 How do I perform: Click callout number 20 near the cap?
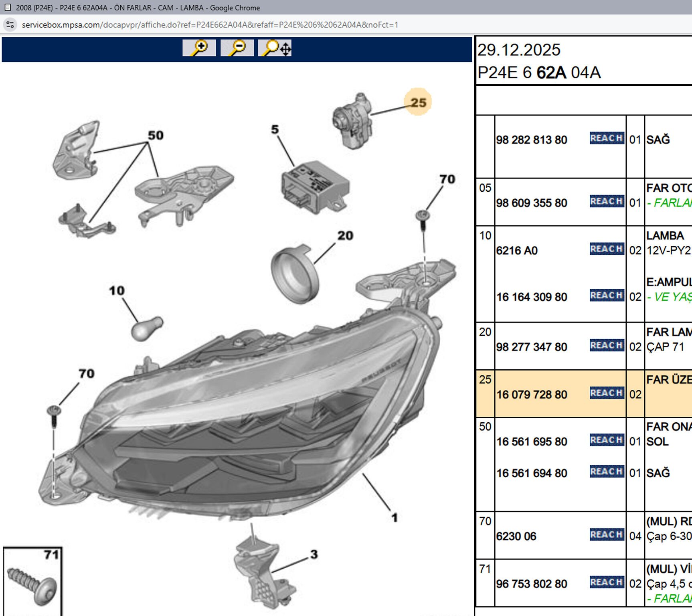point(345,236)
